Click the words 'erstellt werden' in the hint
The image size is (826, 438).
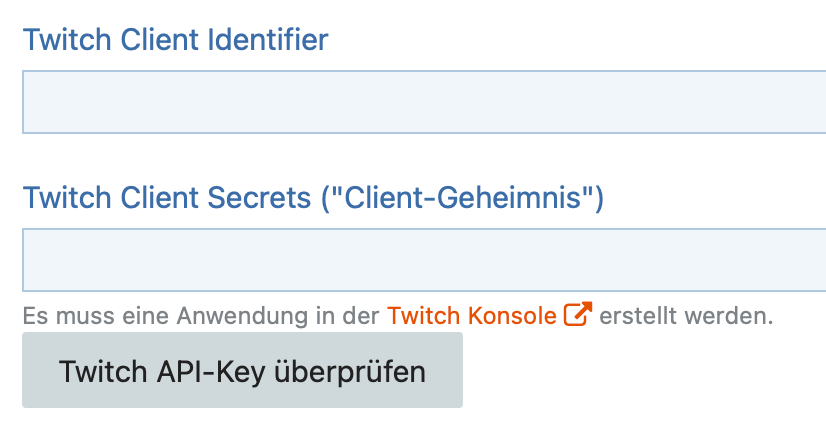[686, 316]
